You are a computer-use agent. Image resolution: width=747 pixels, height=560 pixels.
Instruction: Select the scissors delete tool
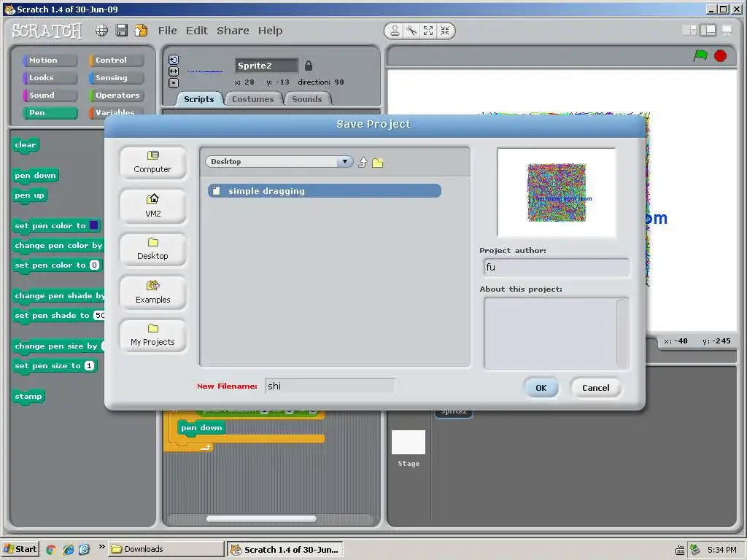(411, 31)
